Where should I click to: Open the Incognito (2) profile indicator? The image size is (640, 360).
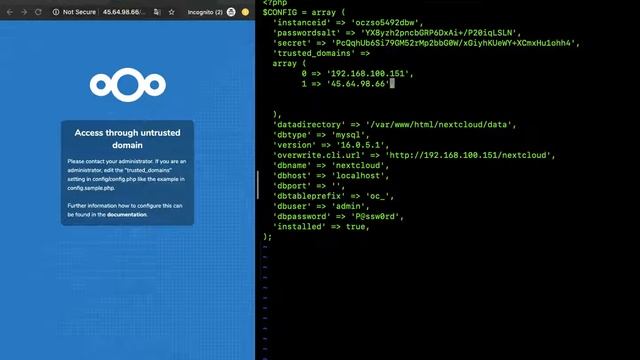point(211,12)
